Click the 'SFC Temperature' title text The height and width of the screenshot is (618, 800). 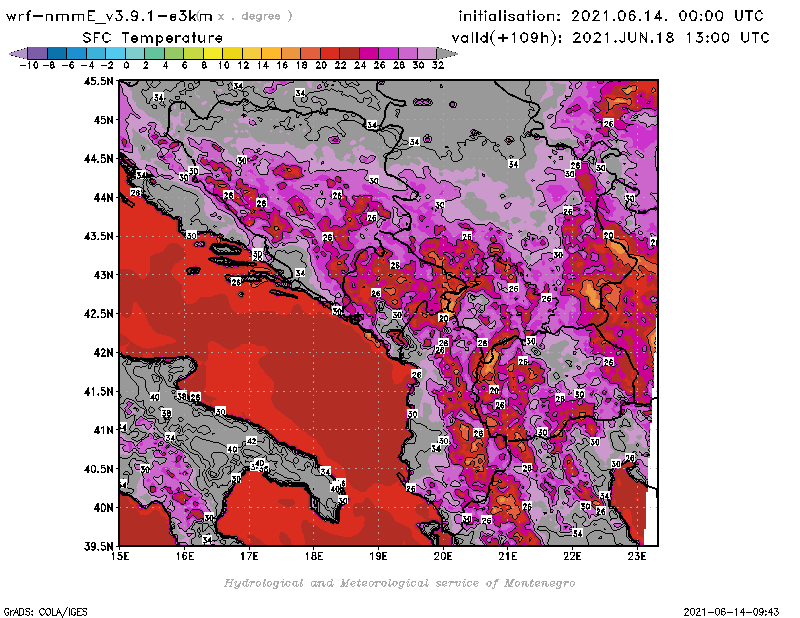[x=153, y=38]
